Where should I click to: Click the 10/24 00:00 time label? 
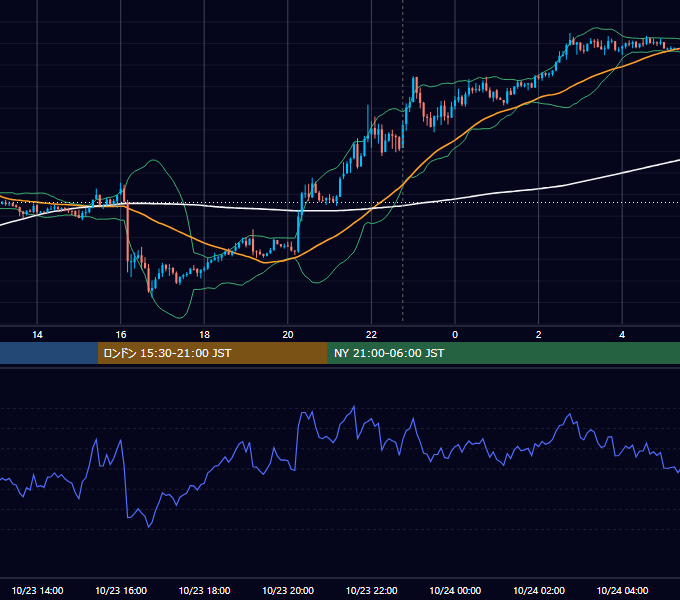[455, 590]
